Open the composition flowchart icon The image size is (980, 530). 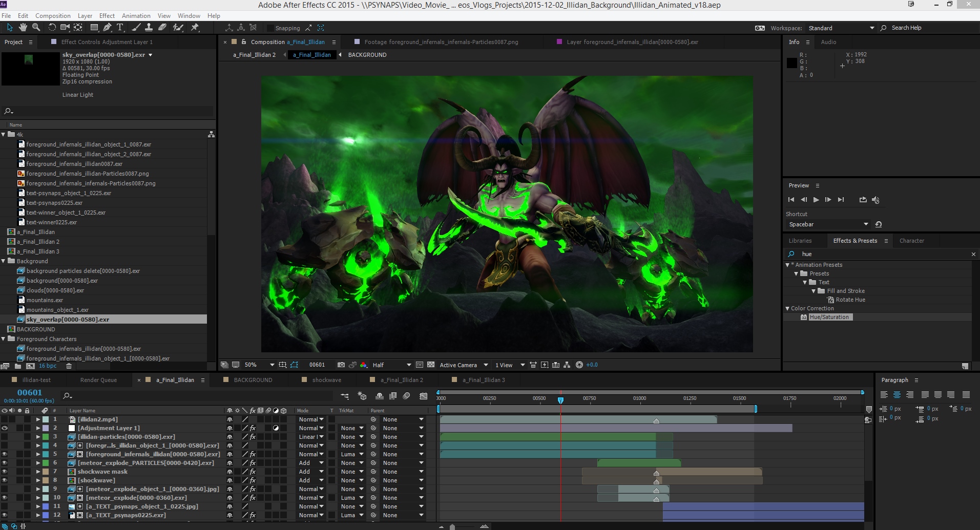(567, 365)
